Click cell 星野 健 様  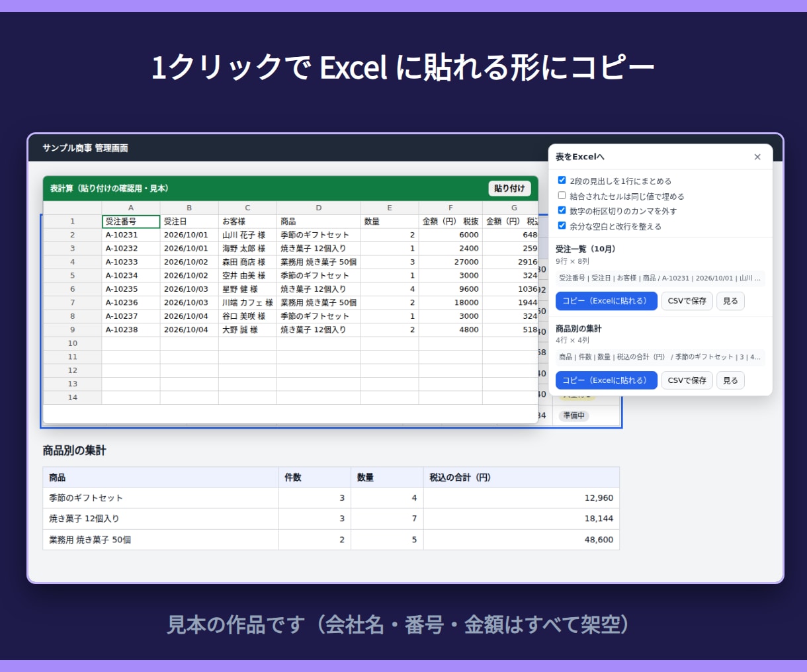(247, 289)
